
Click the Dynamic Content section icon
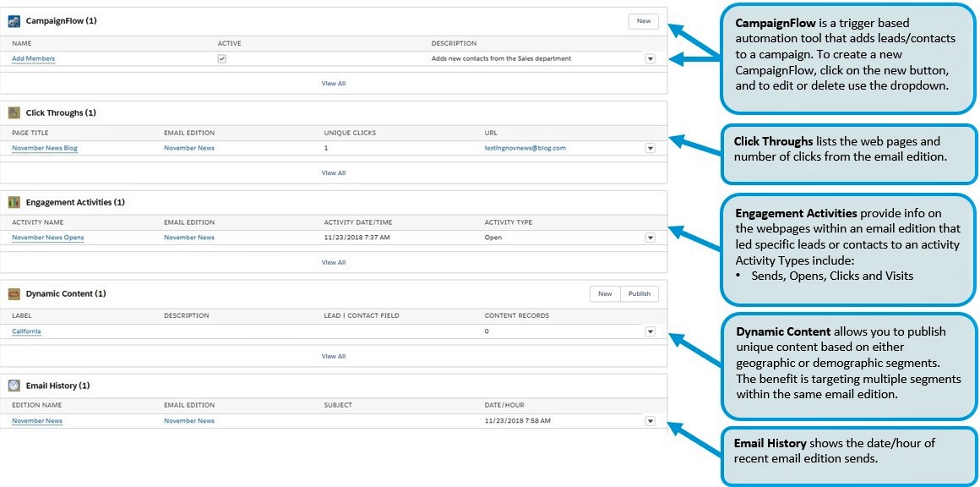(14, 293)
